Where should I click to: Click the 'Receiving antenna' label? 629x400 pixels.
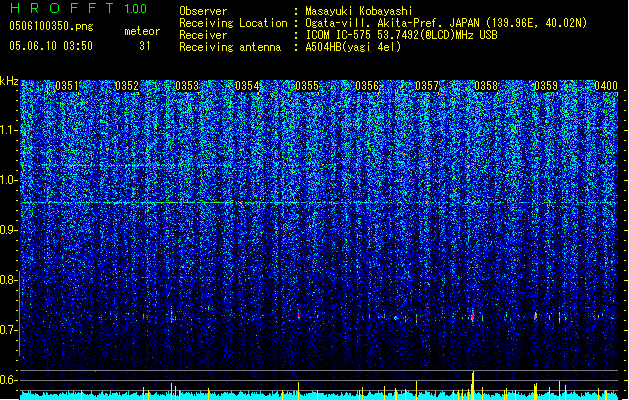point(230,47)
